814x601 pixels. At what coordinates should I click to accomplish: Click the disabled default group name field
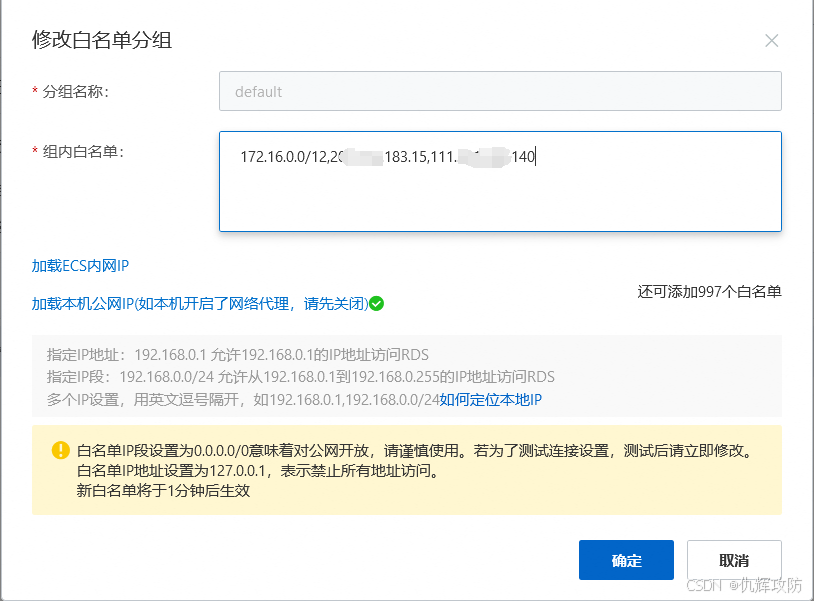[500, 91]
